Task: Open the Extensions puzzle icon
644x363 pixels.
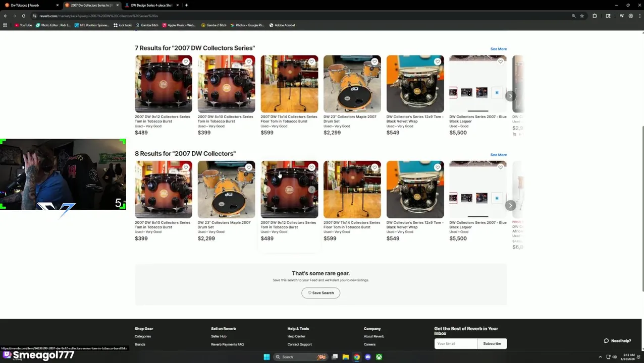Action: [x=595, y=16]
